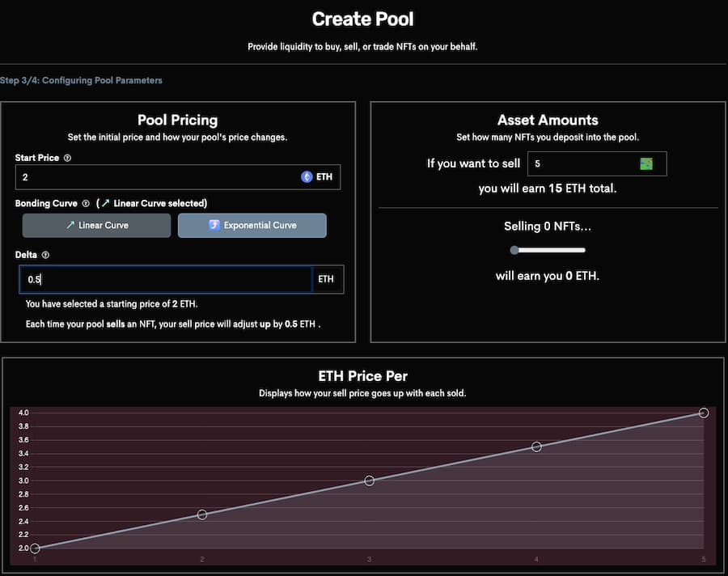Click the Ethereum logo in Start Price field
This screenshot has width=728, height=576.
[x=307, y=176]
